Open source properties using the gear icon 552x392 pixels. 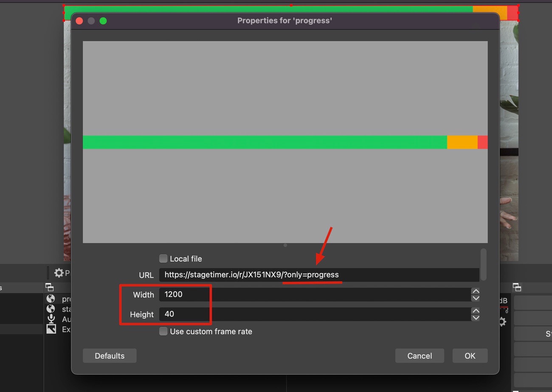[59, 273]
